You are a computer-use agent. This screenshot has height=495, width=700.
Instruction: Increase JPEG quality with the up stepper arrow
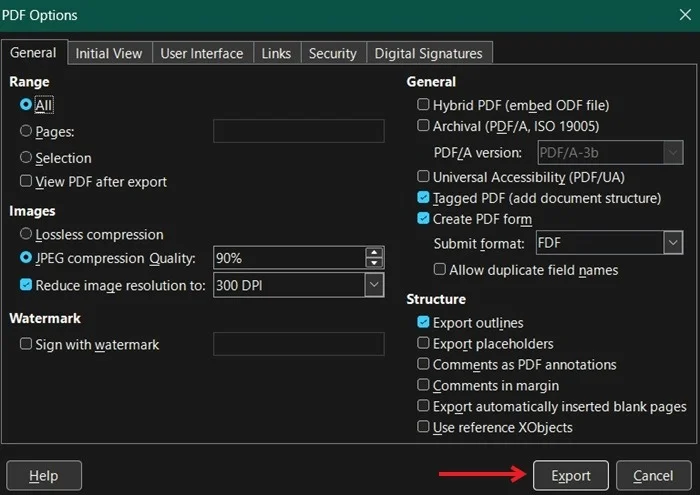tap(374, 252)
